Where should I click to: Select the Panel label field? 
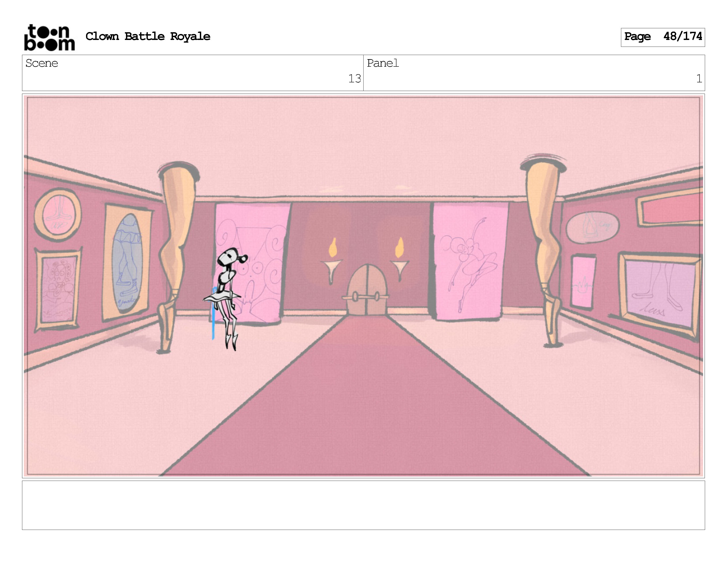[383, 63]
